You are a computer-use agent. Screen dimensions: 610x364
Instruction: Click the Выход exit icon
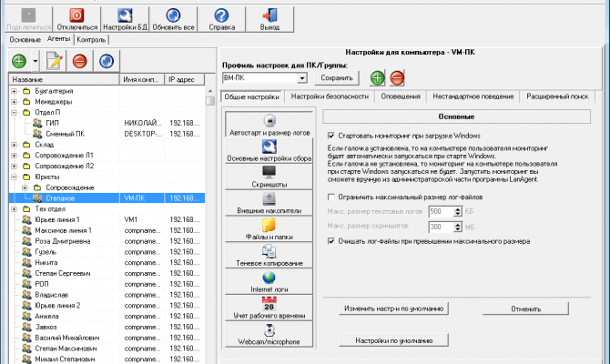[x=269, y=19]
